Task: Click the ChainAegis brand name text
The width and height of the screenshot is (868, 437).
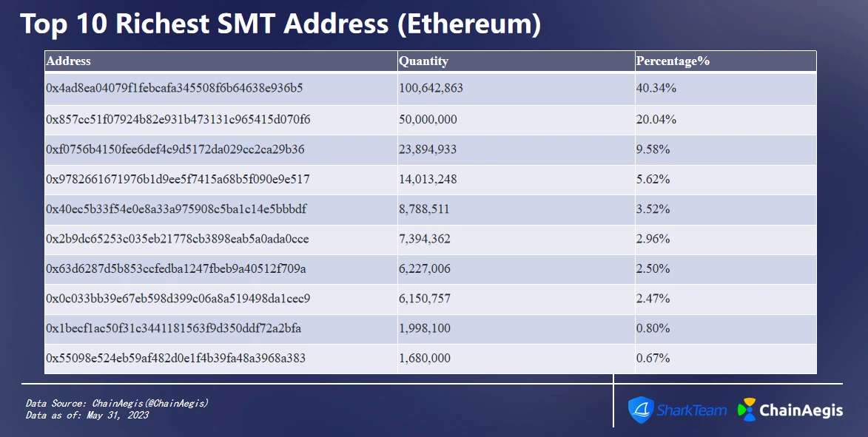Action: [x=801, y=410]
